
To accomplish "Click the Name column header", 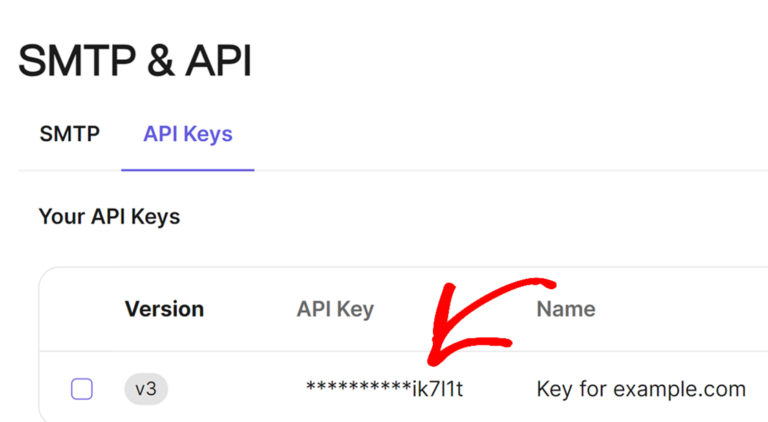I will (566, 309).
